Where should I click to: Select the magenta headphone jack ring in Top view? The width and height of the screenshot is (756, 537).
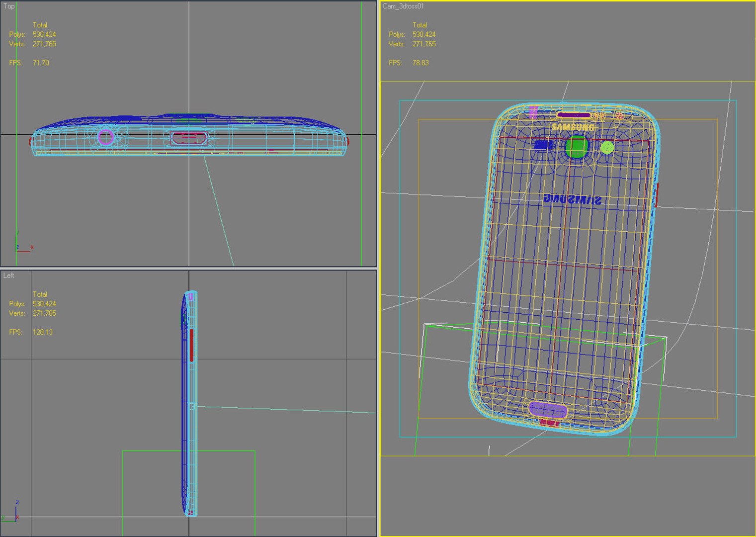105,137
